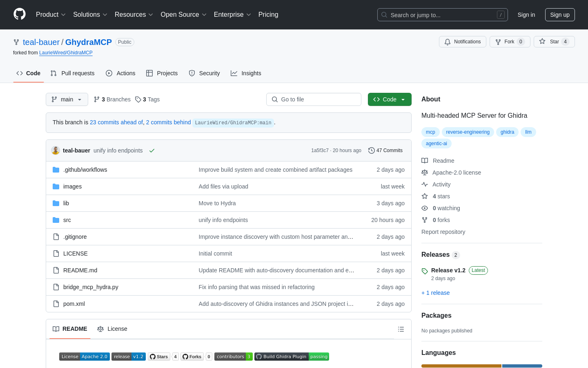588x368 pixels.
Task: Click the agentic-ai topic tag
Action: coord(437,144)
